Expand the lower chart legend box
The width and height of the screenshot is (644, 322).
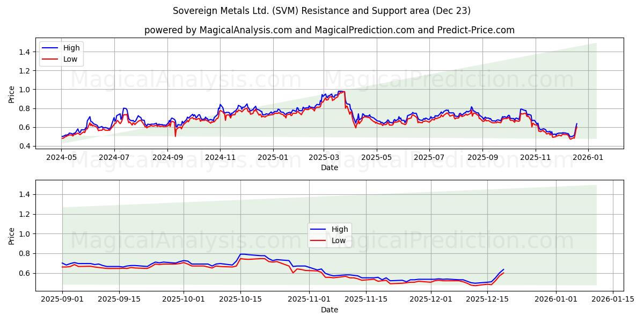(330, 235)
